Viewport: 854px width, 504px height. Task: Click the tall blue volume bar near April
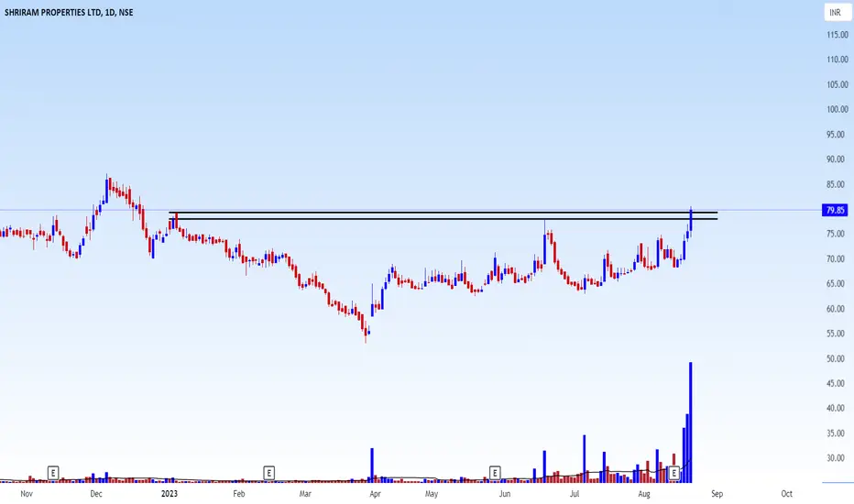(x=372, y=466)
